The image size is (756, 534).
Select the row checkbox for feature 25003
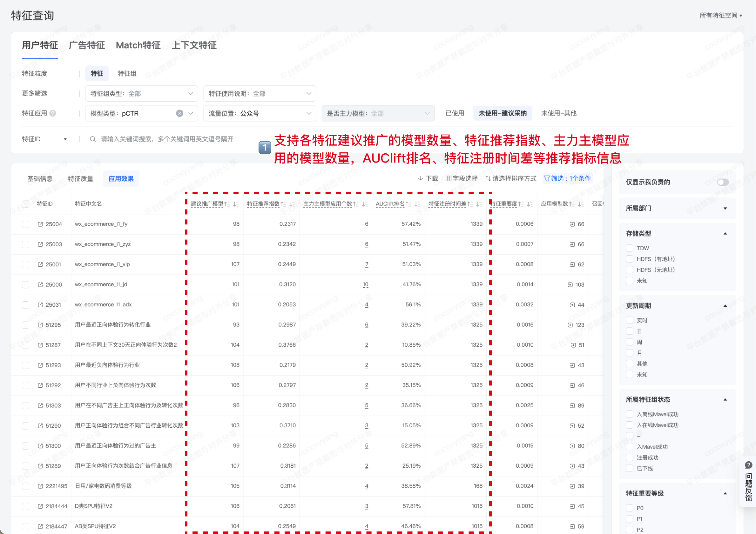point(26,244)
